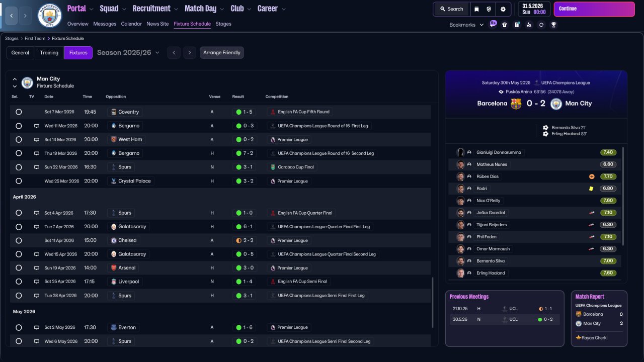Click Erling Haaland's player portrait
Image resolution: width=644 pixels, height=362 pixels.
tap(460, 273)
